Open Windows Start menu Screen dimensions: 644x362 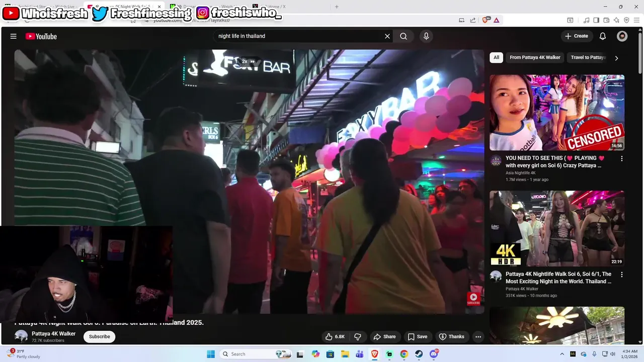(211, 354)
